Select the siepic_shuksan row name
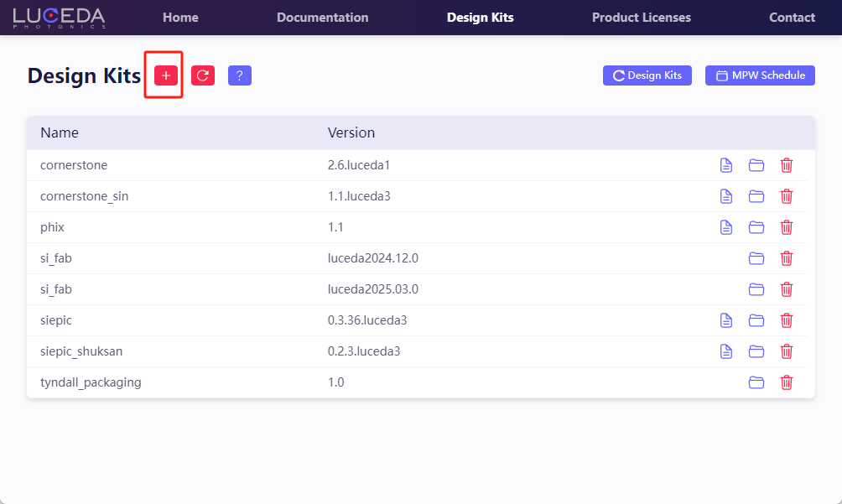842x504 pixels. point(81,351)
